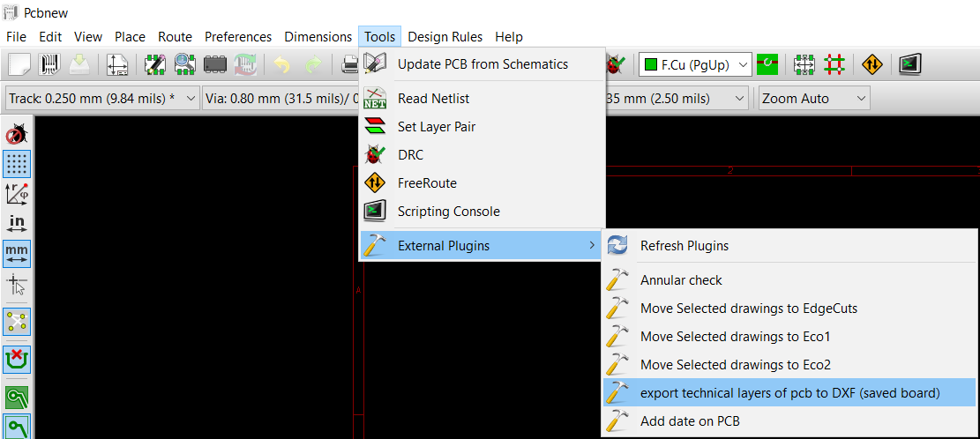Click the Scripting console toolbar icon
980x439 pixels.
click(x=910, y=64)
